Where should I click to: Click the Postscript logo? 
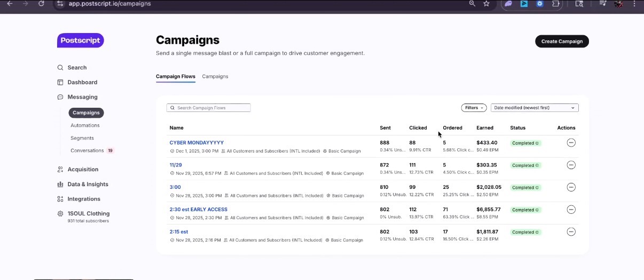(80, 41)
